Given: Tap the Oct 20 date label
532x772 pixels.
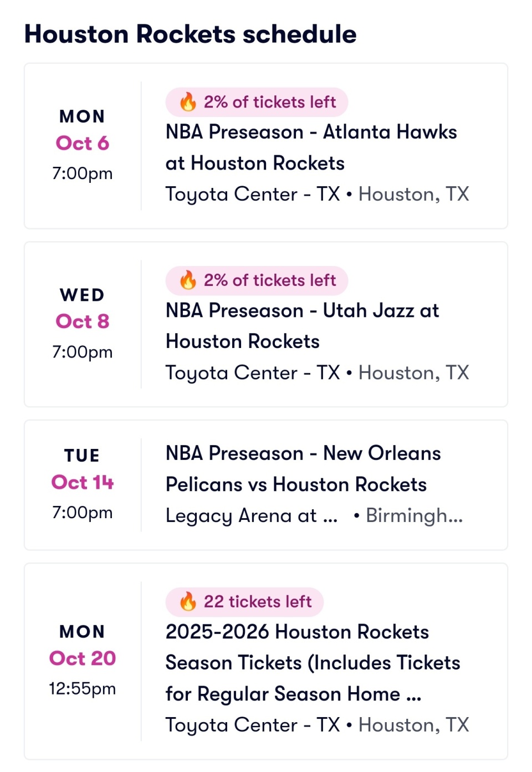Looking at the screenshot, I should (x=83, y=658).
